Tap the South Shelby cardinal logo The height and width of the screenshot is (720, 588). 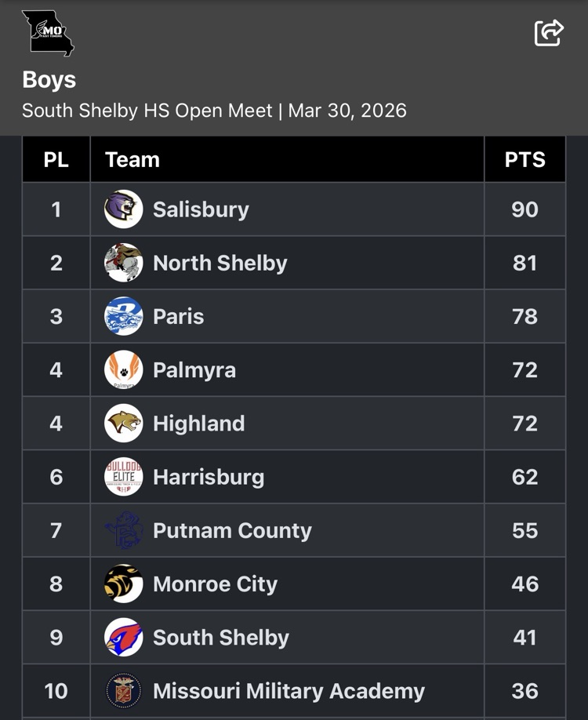click(x=124, y=637)
